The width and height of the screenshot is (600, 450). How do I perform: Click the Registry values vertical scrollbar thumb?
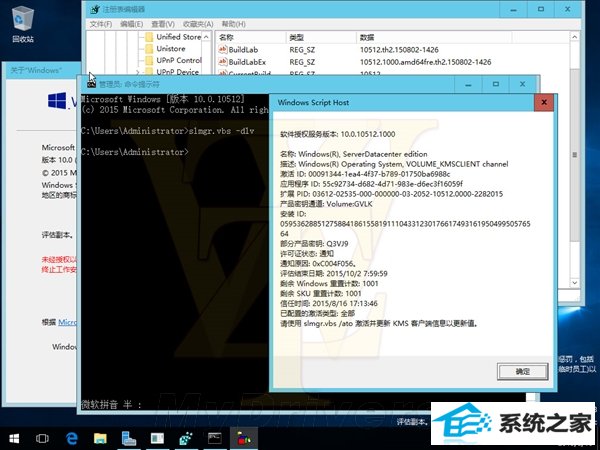point(574,155)
